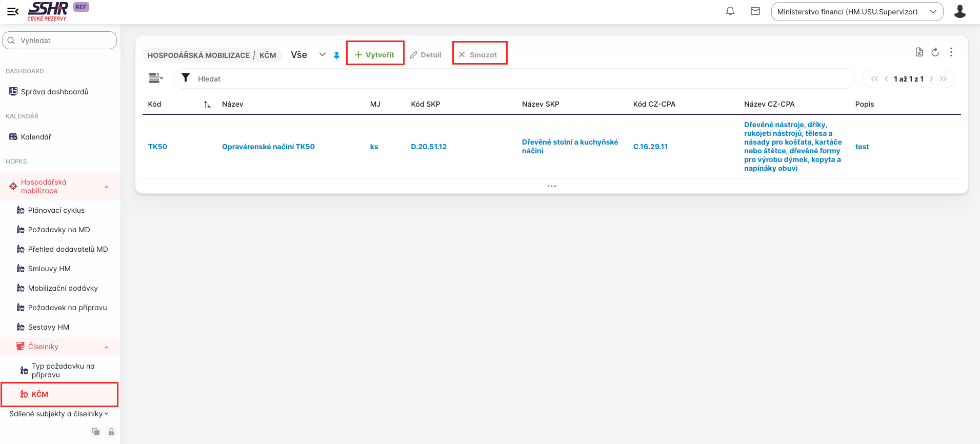The height and width of the screenshot is (444, 980).
Task: Expand the Vše view dropdown
Action: [322, 55]
